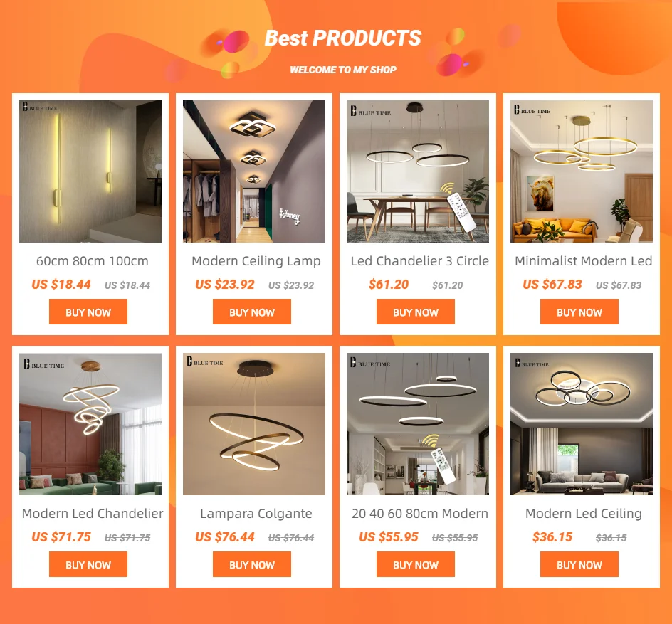
Task: Click Buy Now for Lampara Colgante
Action: [x=252, y=564]
